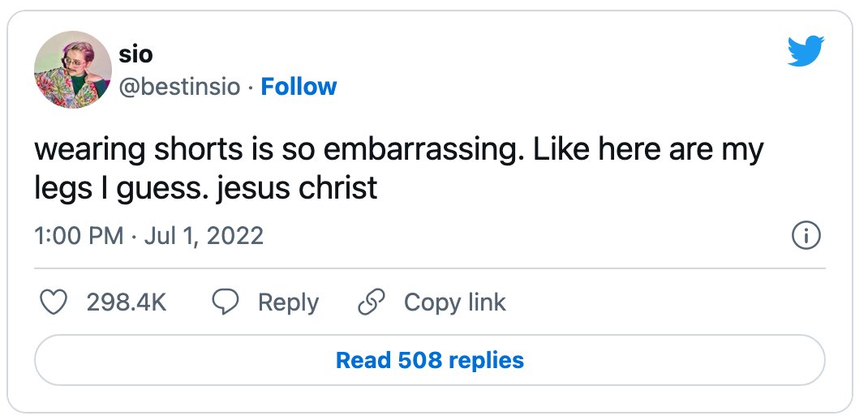The image size is (868, 420).
Task: Open sio's profile picture avatar
Action: (72, 70)
